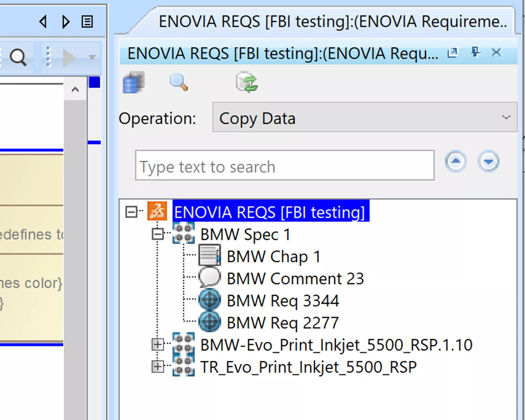Select BMW Req 2277 tree item
The image size is (525, 420).
pyautogui.click(x=283, y=323)
